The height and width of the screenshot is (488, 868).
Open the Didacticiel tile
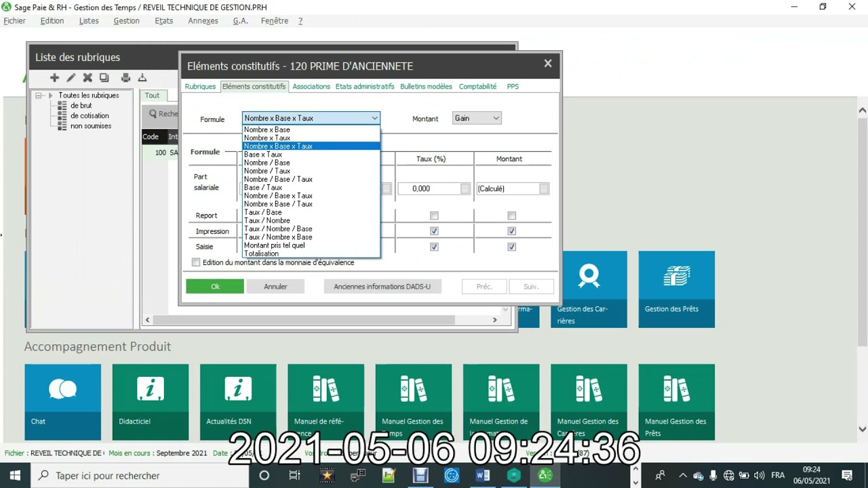(151, 402)
